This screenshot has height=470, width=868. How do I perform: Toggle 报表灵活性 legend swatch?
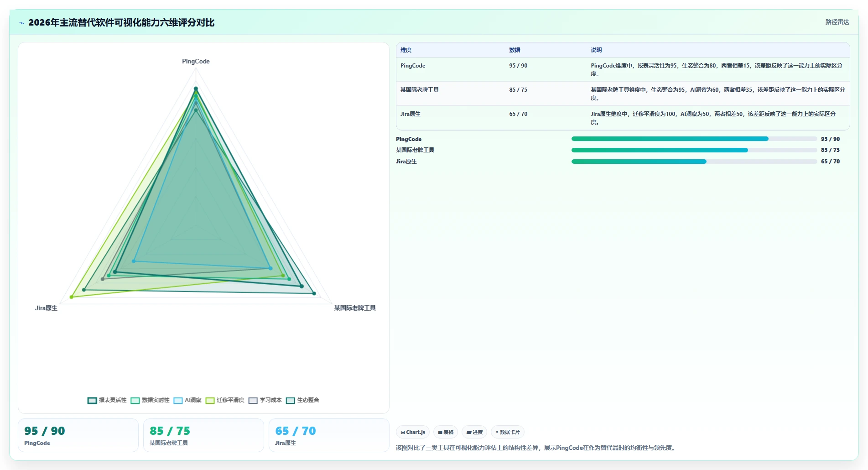coord(92,400)
